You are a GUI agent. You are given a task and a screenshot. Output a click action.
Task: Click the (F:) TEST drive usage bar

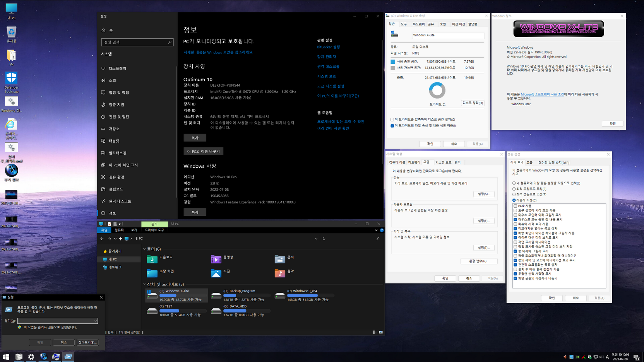pyautogui.click(x=183, y=311)
